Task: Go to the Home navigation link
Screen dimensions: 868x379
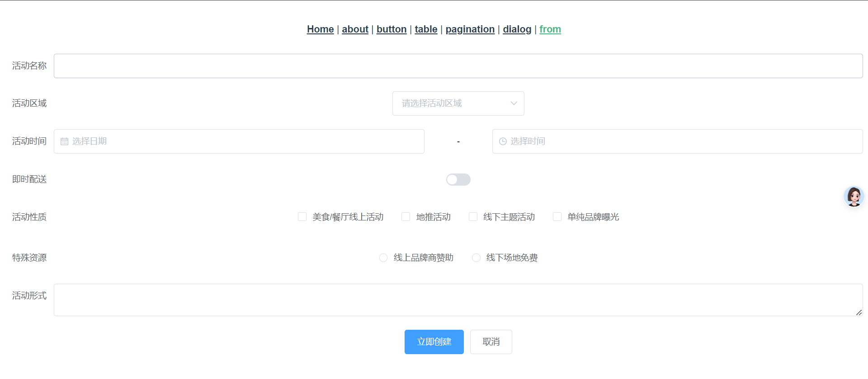Action: 320,29
